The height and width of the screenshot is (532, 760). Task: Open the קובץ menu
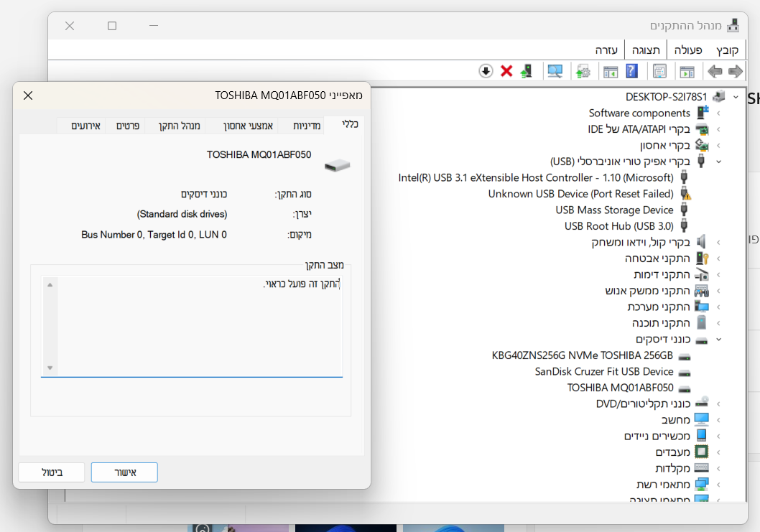[727, 50]
